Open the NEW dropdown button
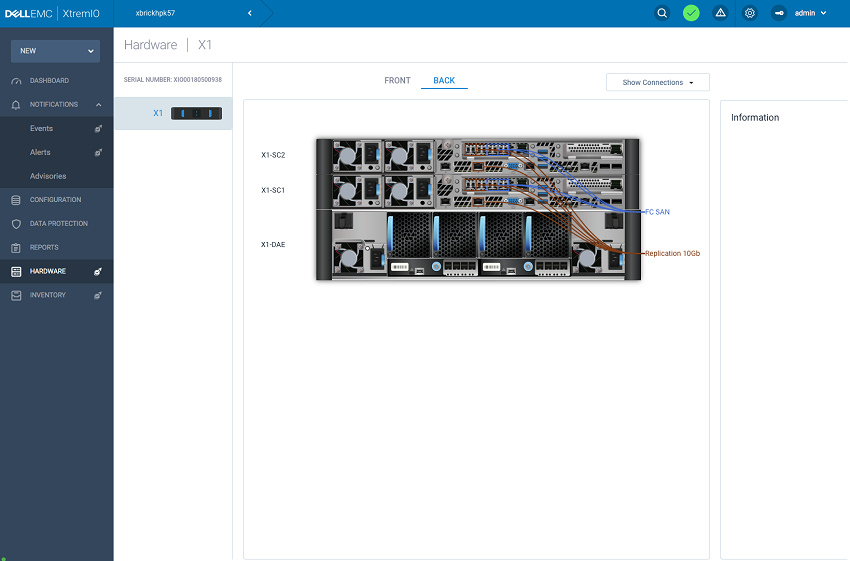Screen dimensions: 850x561 pyautogui.click(x=55, y=51)
